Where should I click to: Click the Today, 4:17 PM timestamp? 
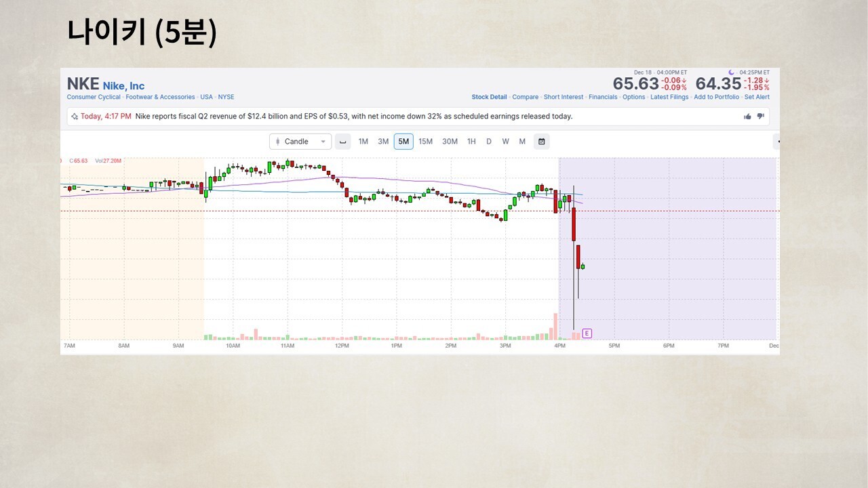tap(106, 117)
